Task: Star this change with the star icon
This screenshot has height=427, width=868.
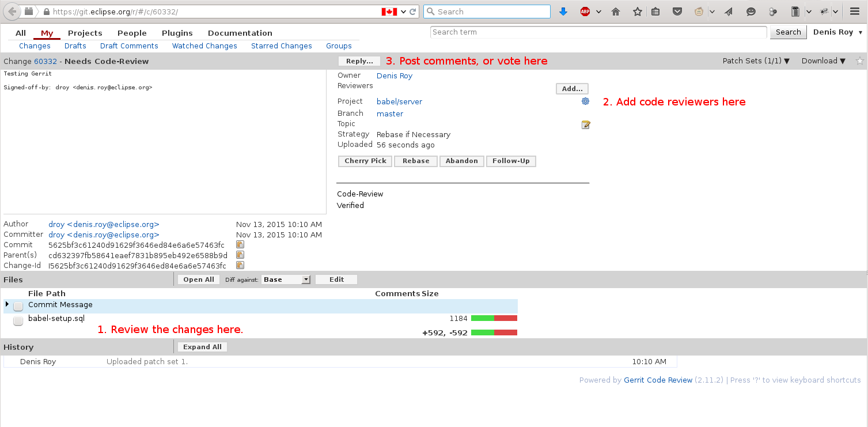Action: click(860, 61)
